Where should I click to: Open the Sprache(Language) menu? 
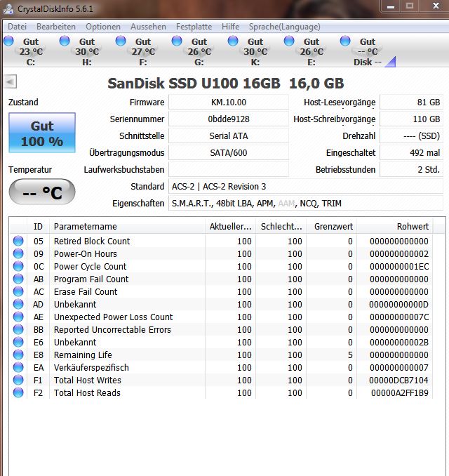(x=285, y=27)
